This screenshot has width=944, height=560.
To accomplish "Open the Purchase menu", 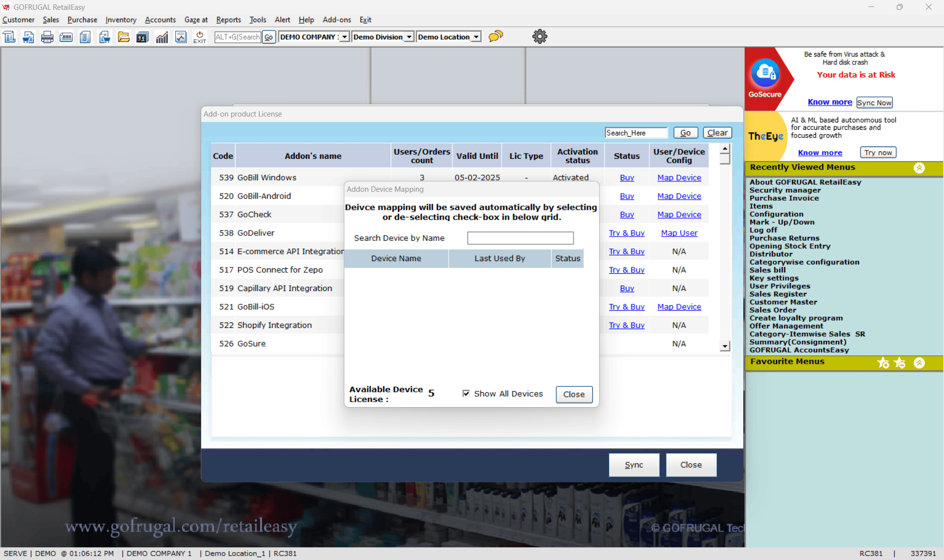I will click(82, 20).
